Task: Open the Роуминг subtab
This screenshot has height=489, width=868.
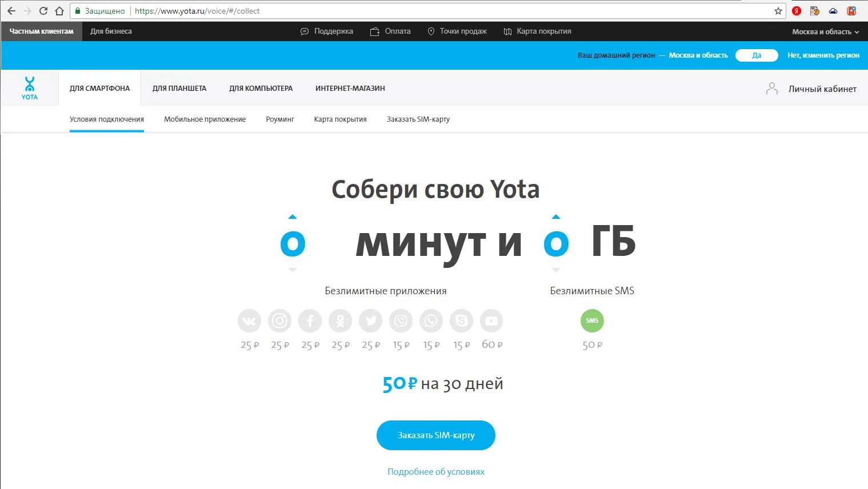Action: point(280,119)
